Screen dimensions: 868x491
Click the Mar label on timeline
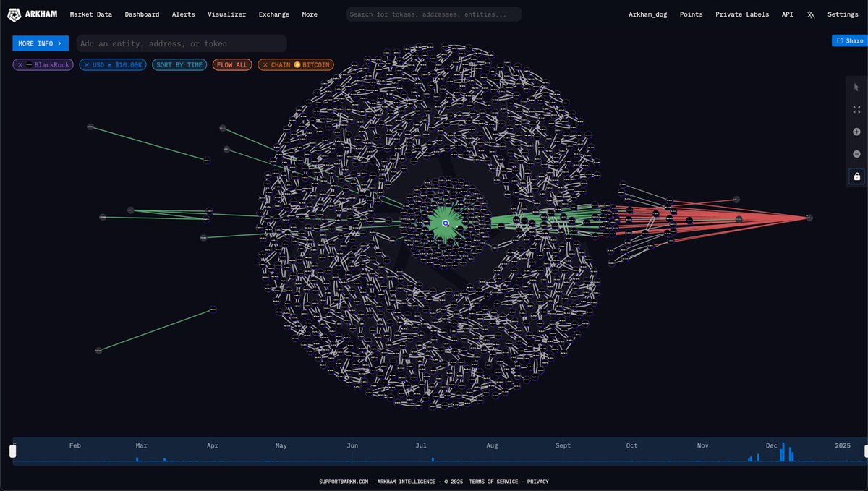142,445
